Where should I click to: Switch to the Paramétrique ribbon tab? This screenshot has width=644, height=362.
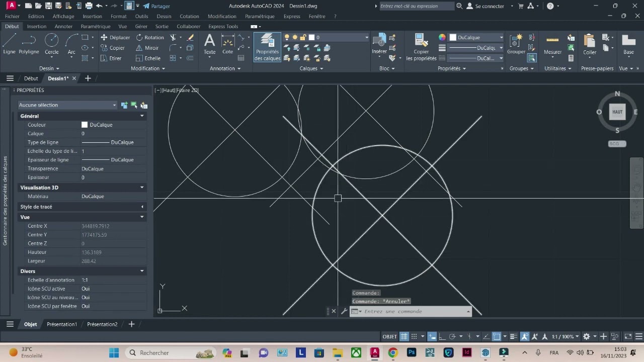coord(96,26)
